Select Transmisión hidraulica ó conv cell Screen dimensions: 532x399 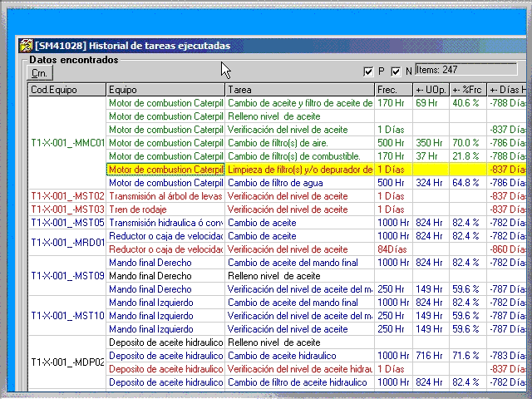click(165, 223)
